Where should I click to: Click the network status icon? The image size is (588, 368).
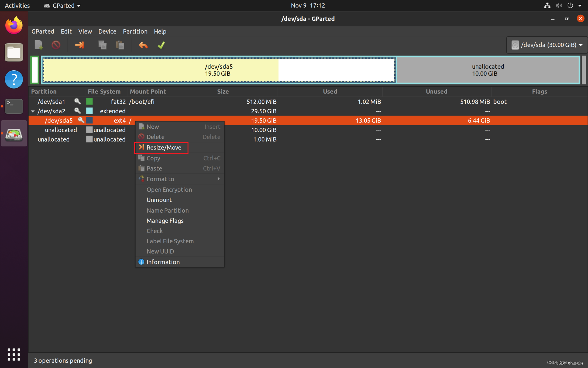pos(547,5)
